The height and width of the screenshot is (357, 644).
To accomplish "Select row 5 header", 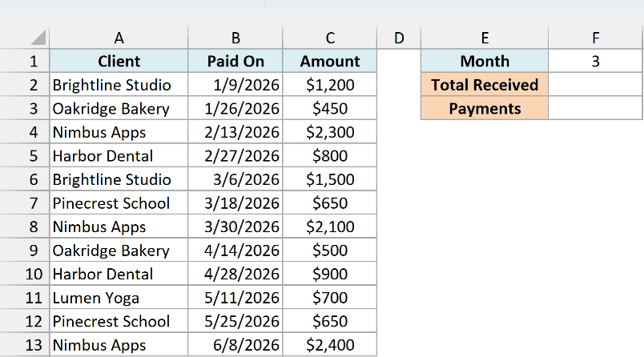I will click(25, 155).
